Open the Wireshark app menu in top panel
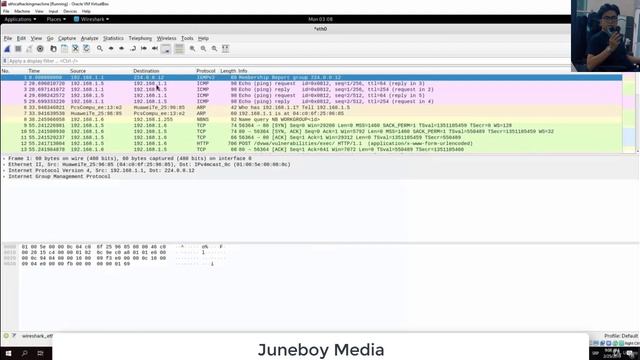Image resolution: width=640 pixels, height=360 pixels. pos(91,19)
